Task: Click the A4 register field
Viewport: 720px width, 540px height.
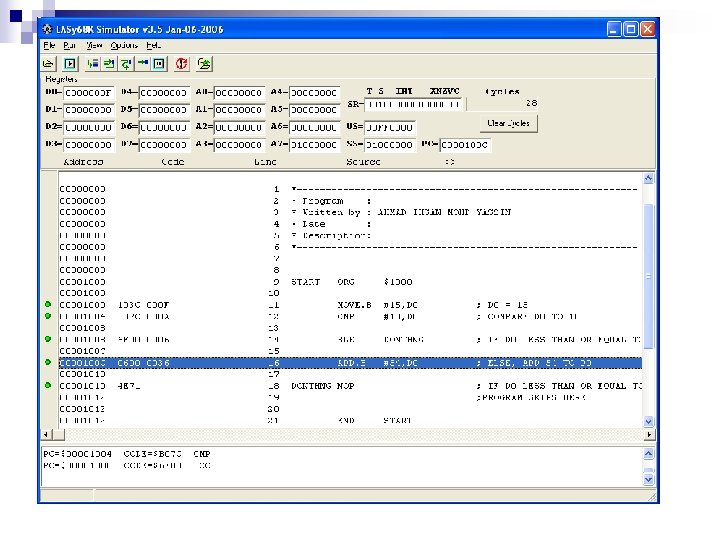Action: [x=315, y=93]
